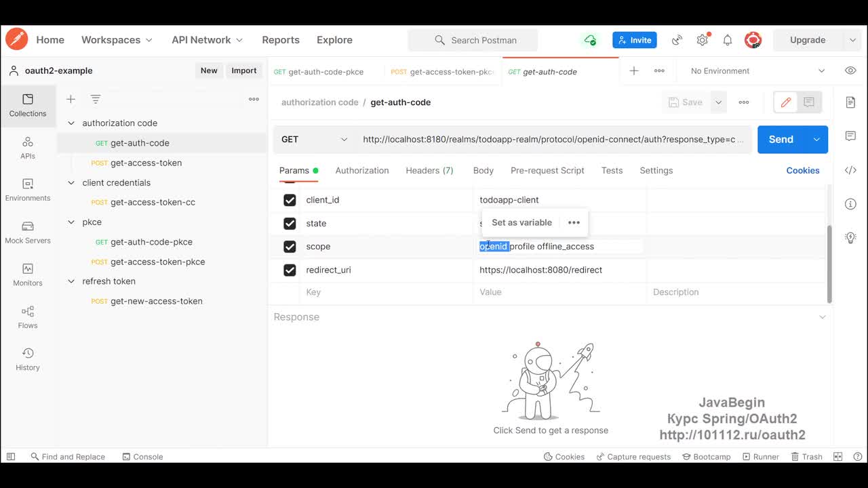Click the request URL field

click(x=553, y=140)
